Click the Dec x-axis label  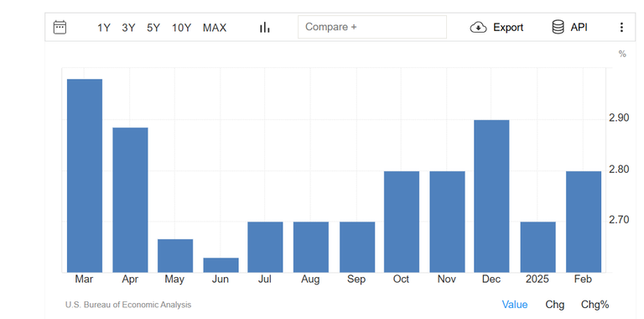click(491, 279)
